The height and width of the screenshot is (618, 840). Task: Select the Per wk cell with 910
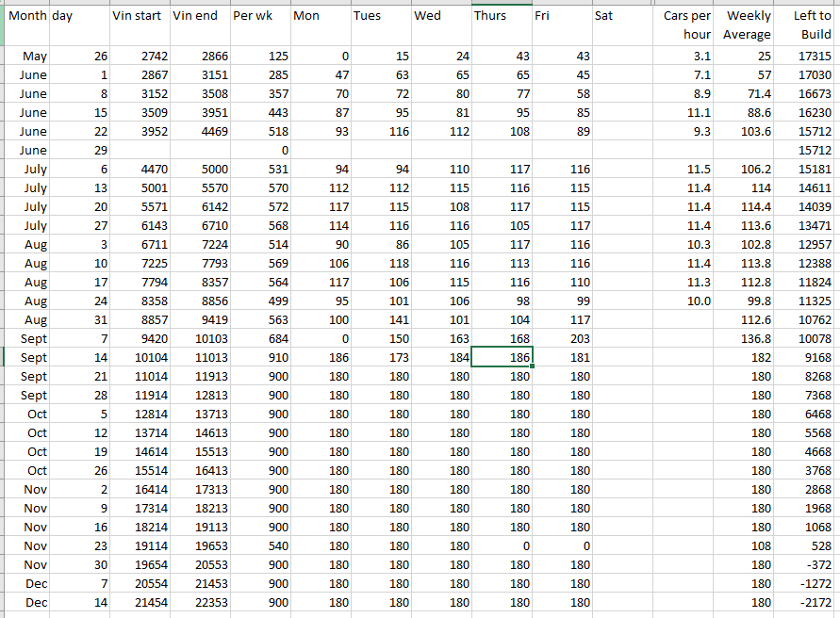point(260,358)
